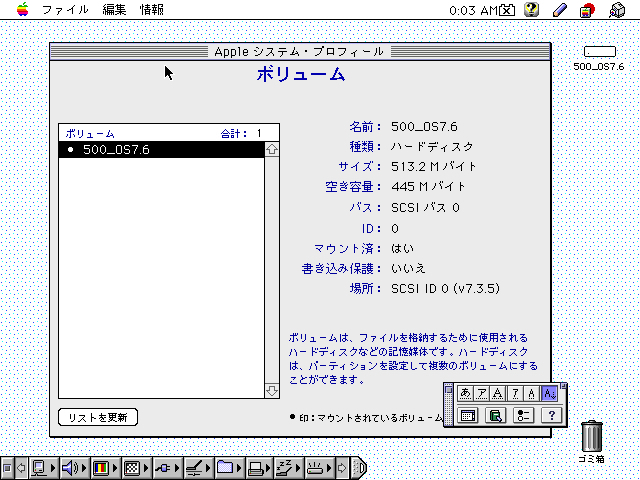640x480 pixels.
Task: Click the size value 513.2 M バイト
Action: (x=434, y=167)
